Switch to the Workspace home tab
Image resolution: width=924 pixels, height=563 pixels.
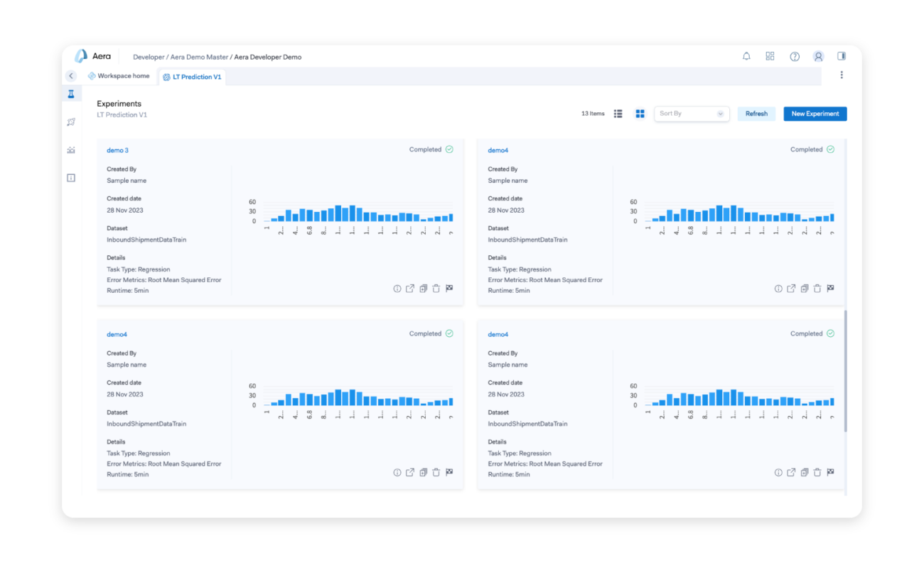coord(119,76)
